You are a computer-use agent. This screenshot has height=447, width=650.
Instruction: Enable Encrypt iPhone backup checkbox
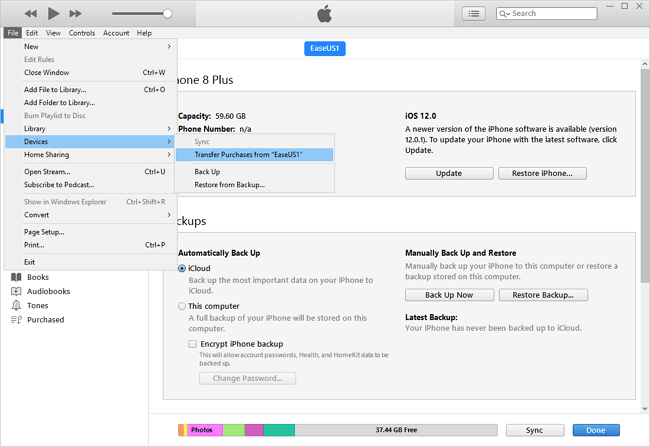[x=192, y=343]
